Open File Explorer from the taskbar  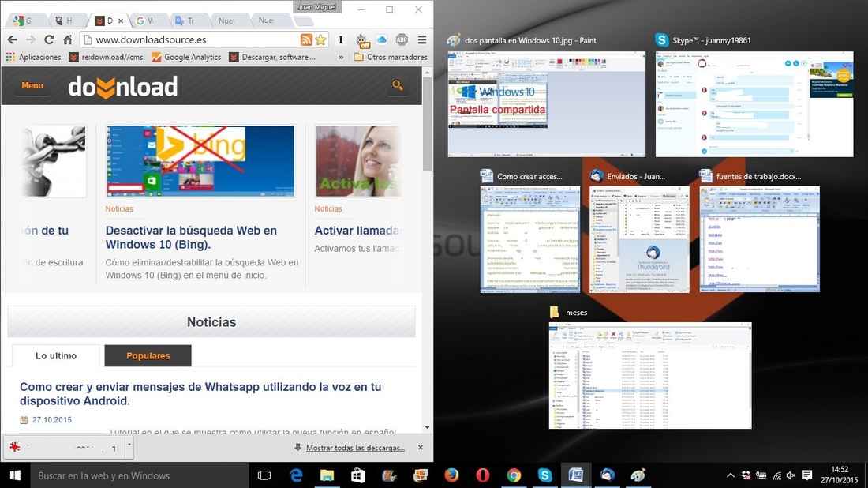327,475
